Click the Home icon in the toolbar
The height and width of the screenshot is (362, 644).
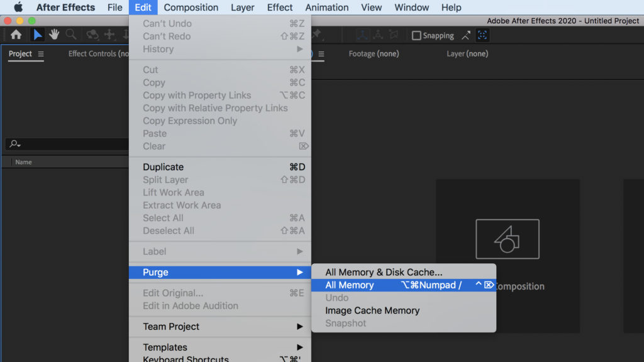point(16,35)
